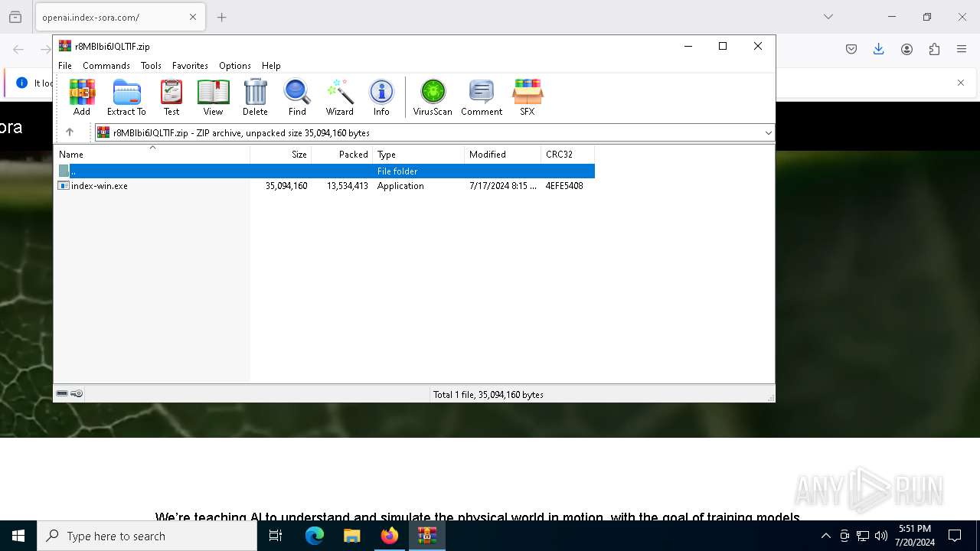The width and height of the screenshot is (980, 551).
Task: Click the Firefox tab openai.index-sora.com
Action: coord(120,17)
